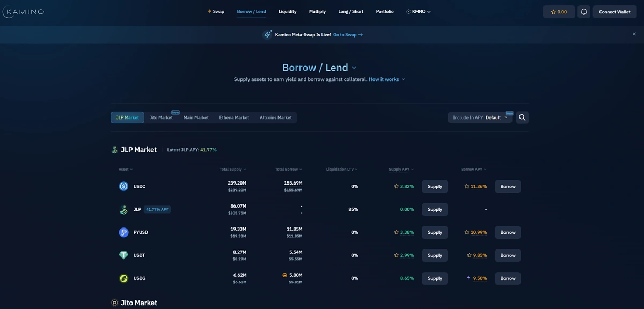Open the Long / Short nav item
This screenshot has width=644, height=309.
[351, 11]
